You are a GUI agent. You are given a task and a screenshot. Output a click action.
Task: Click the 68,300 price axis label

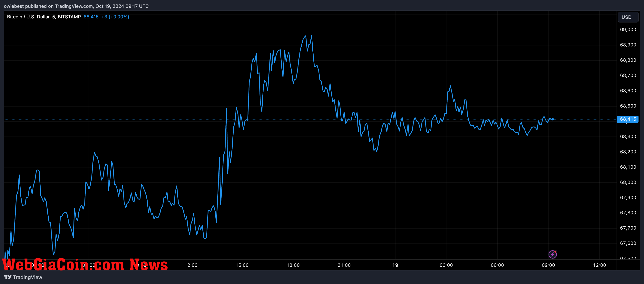[x=628, y=136]
